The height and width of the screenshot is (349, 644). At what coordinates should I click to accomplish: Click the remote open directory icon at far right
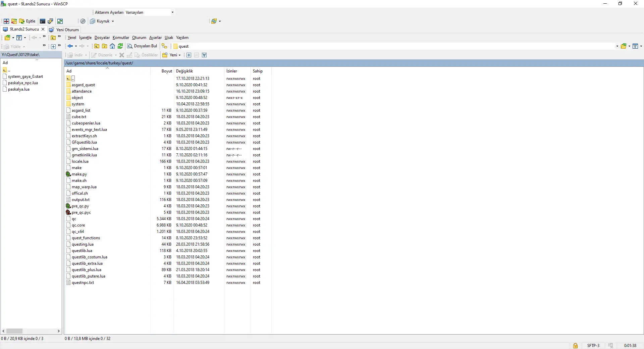coord(624,46)
